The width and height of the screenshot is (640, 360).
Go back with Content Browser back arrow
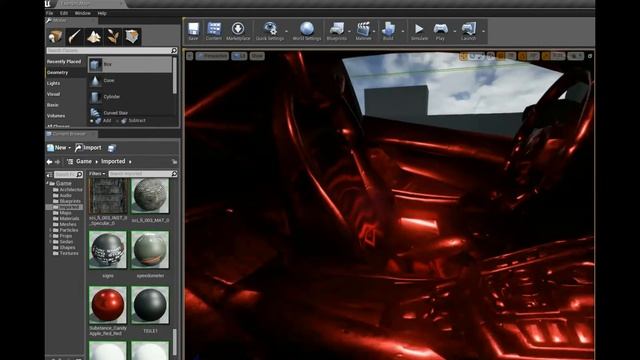[49, 162]
